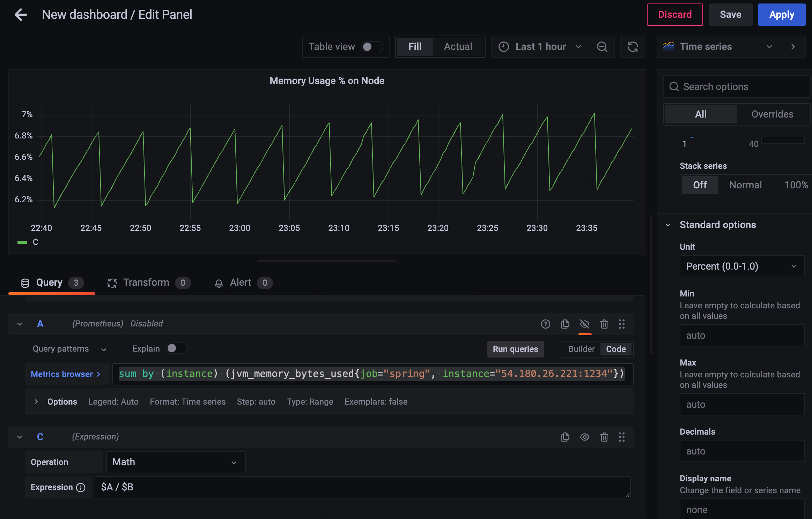This screenshot has height=519, width=812.
Task: Click the back arrow icon
Action: click(21, 15)
